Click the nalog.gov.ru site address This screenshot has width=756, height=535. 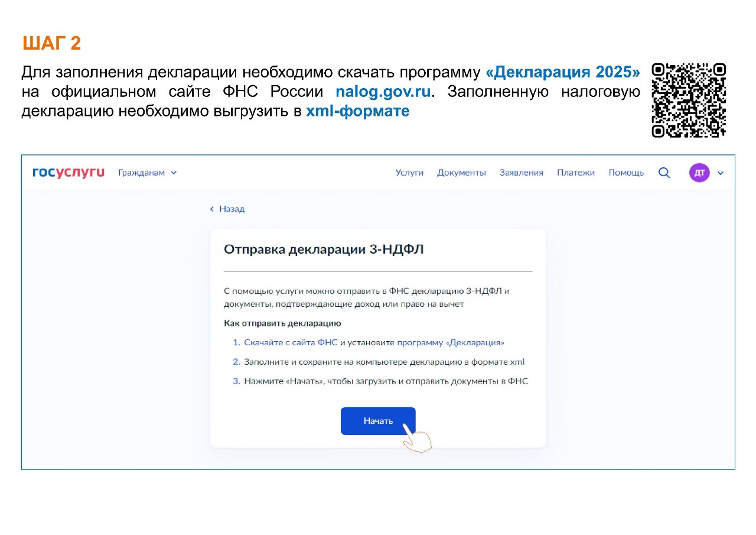coord(383,92)
